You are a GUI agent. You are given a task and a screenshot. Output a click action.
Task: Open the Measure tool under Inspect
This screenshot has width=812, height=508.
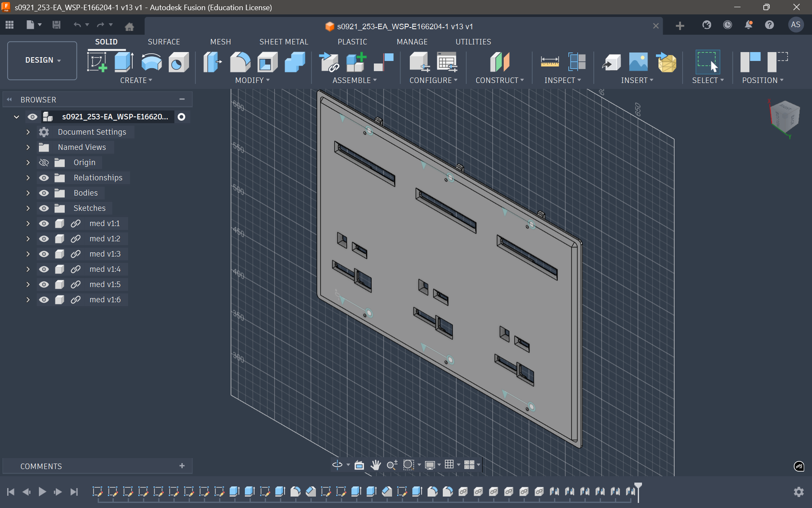click(549, 62)
